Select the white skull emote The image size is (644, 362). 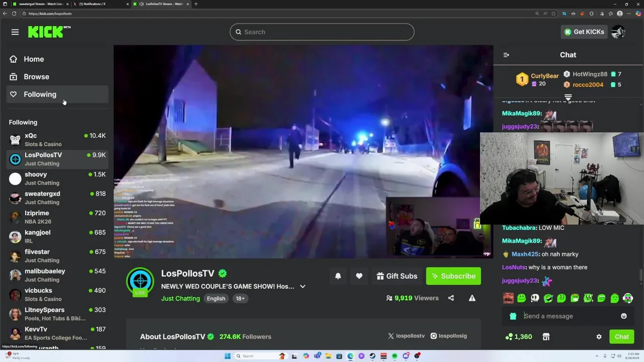pyautogui.click(x=535, y=298)
